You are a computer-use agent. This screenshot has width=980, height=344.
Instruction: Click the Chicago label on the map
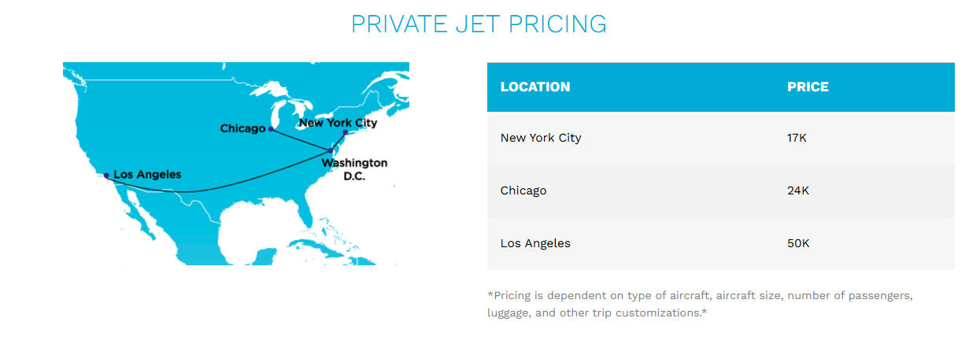click(242, 128)
